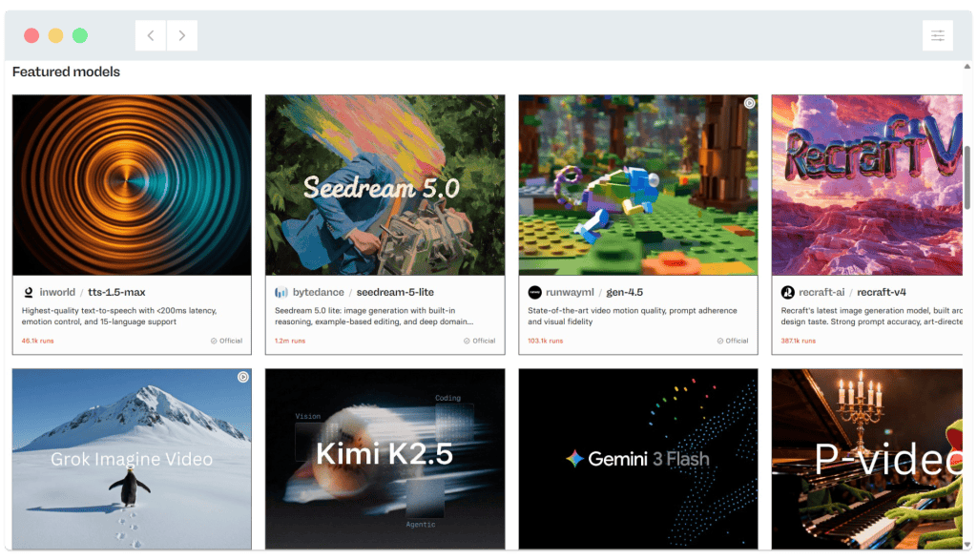Click the runwayml round logo icon

[534, 292]
